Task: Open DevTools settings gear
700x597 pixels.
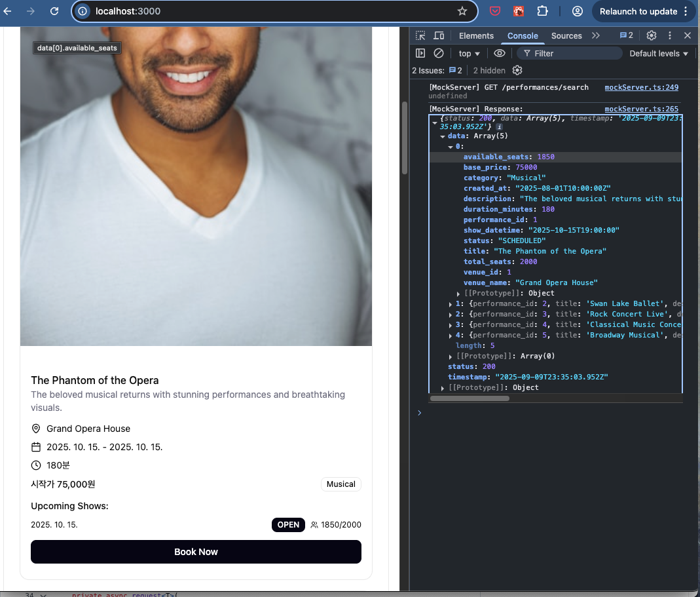Action: point(651,36)
